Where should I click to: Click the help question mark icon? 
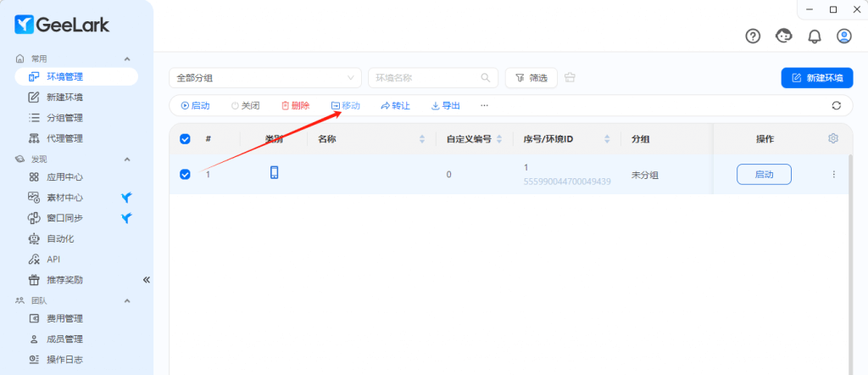point(753,36)
